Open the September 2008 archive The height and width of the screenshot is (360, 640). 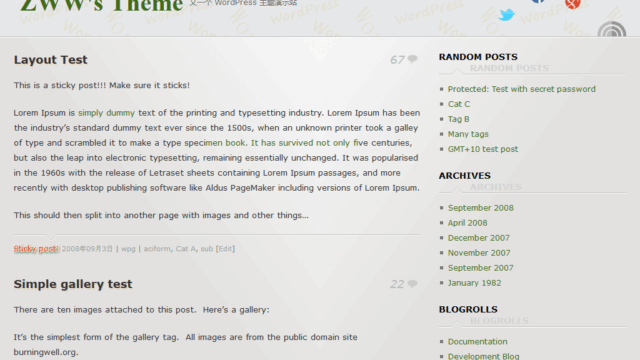pyautogui.click(x=481, y=208)
